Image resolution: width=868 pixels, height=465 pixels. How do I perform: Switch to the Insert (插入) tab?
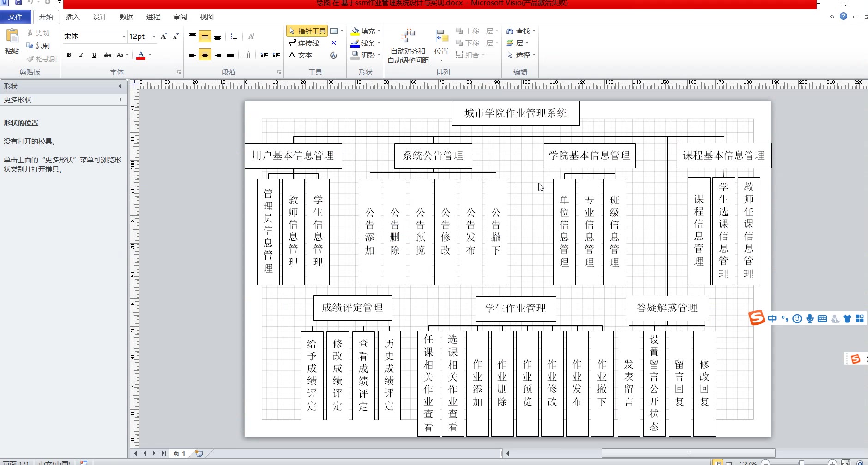72,17
